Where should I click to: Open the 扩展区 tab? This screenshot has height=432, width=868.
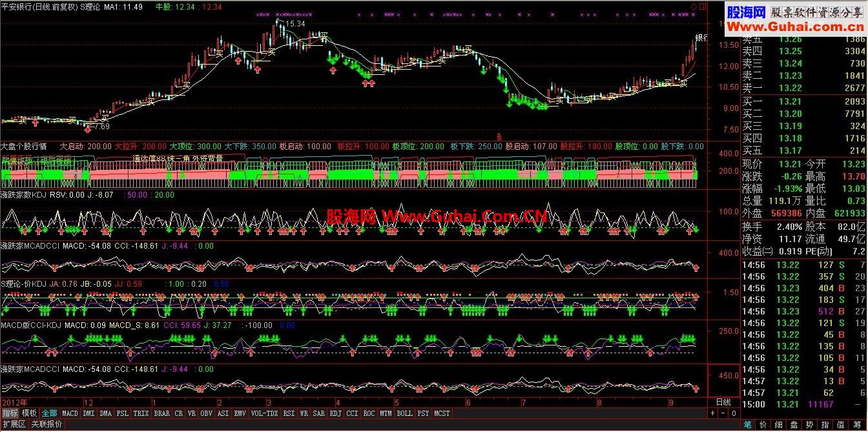click(14, 424)
